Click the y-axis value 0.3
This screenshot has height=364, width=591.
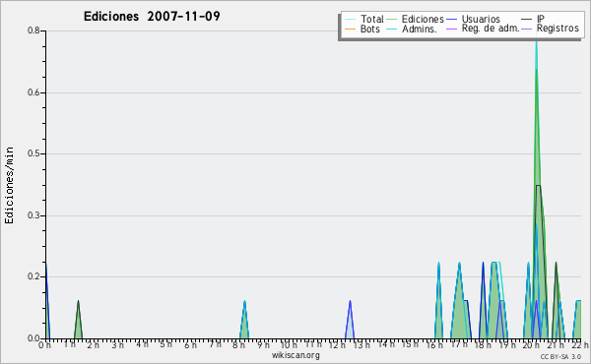[x=33, y=215]
